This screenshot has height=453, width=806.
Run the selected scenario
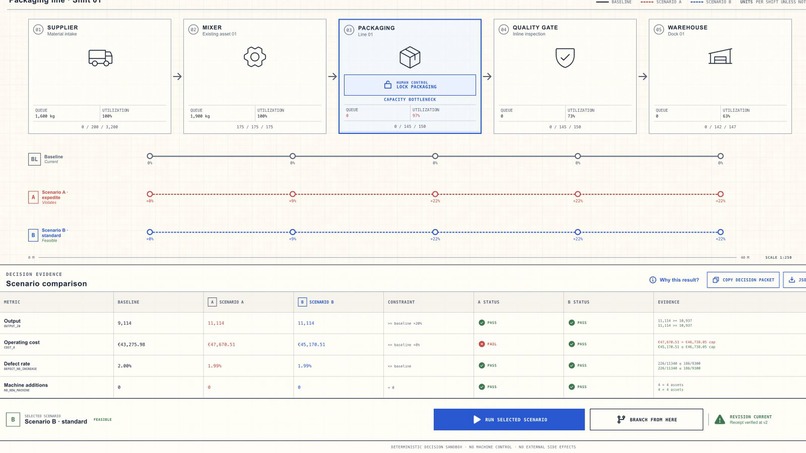(509, 420)
